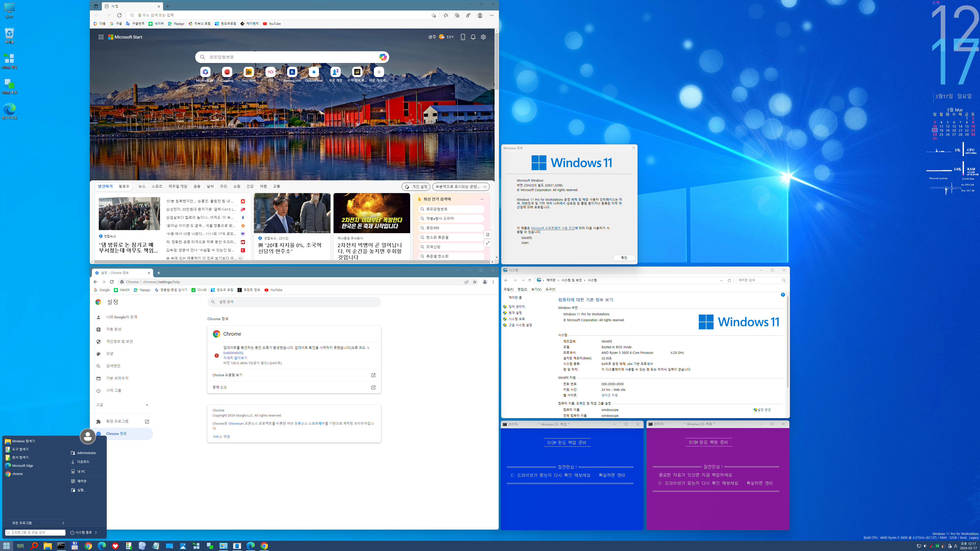Screen dimensions: 980x551
Task: Bookmark this page in Chrome
Action: point(475,282)
